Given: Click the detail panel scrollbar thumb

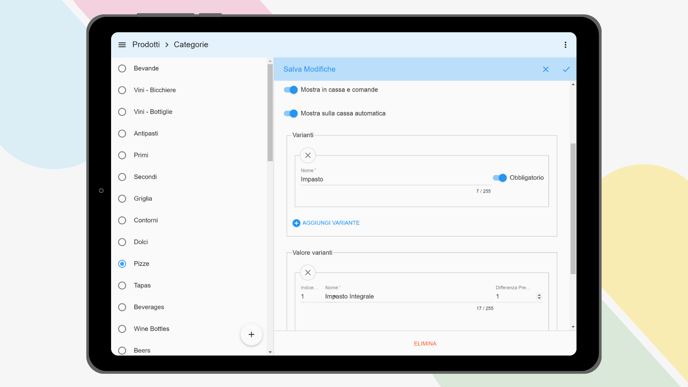Looking at the screenshot, I should click(573, 208).
